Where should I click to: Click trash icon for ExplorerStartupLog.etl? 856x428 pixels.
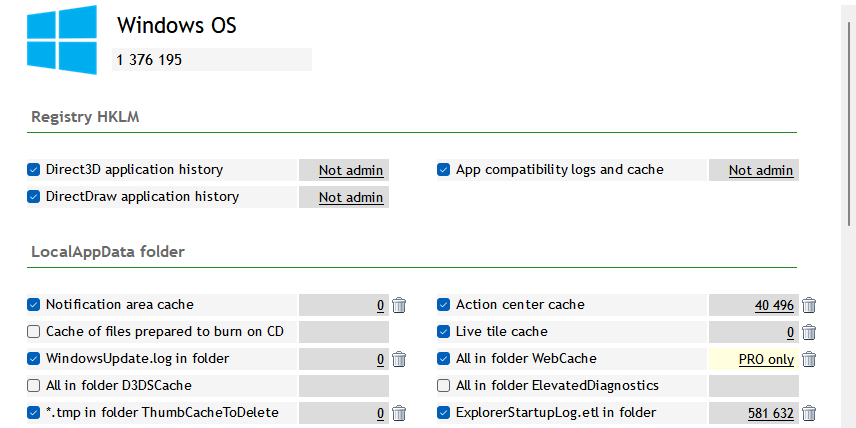809,413
